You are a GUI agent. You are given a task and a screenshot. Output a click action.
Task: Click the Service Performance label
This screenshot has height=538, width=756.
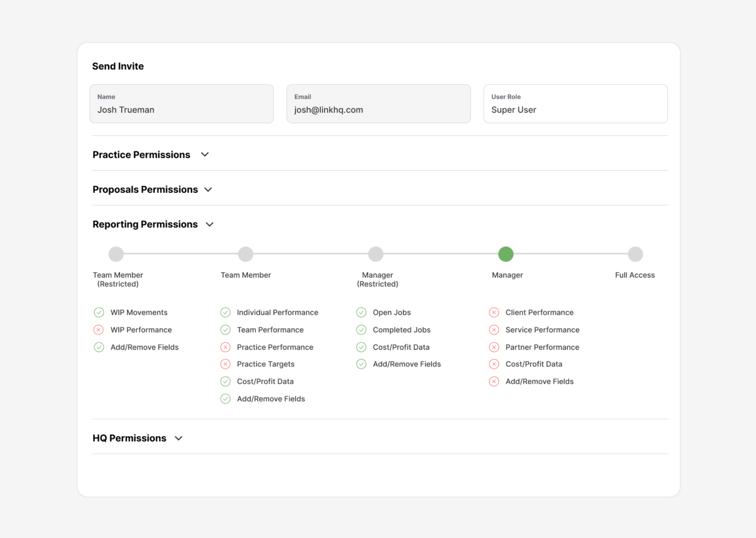click(542, 330)
